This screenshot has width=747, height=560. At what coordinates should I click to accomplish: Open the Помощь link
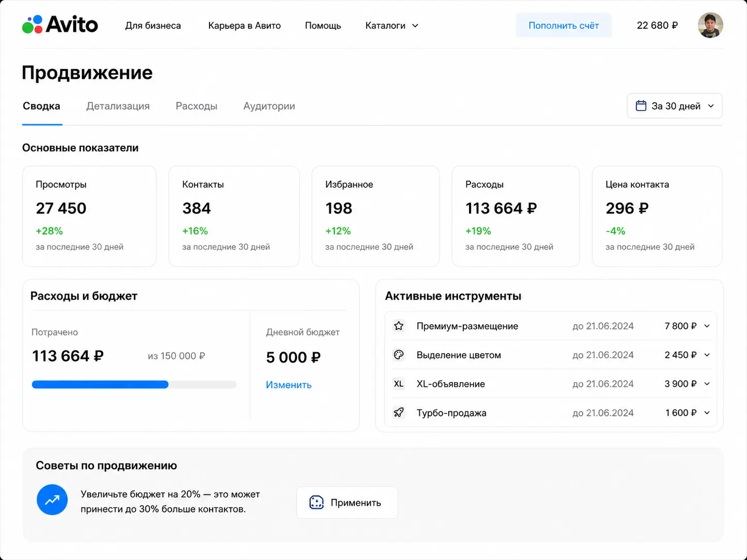323,25
